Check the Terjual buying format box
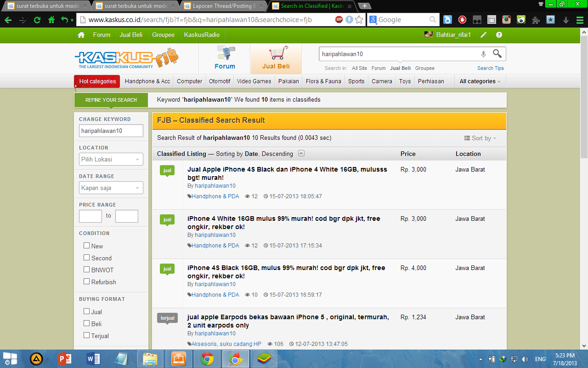 click(86, 335)
